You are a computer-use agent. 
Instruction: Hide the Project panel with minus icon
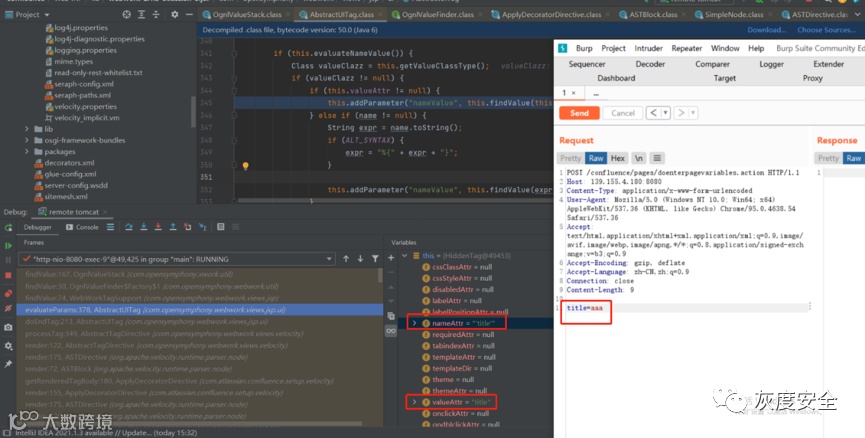tap(189, 14)
